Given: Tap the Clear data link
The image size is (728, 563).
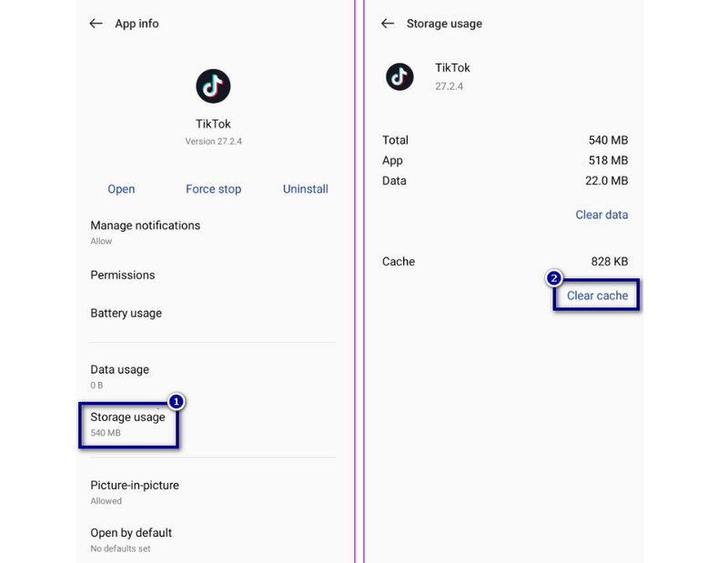Looking at the screenshot, I should (x=602, y=215).
